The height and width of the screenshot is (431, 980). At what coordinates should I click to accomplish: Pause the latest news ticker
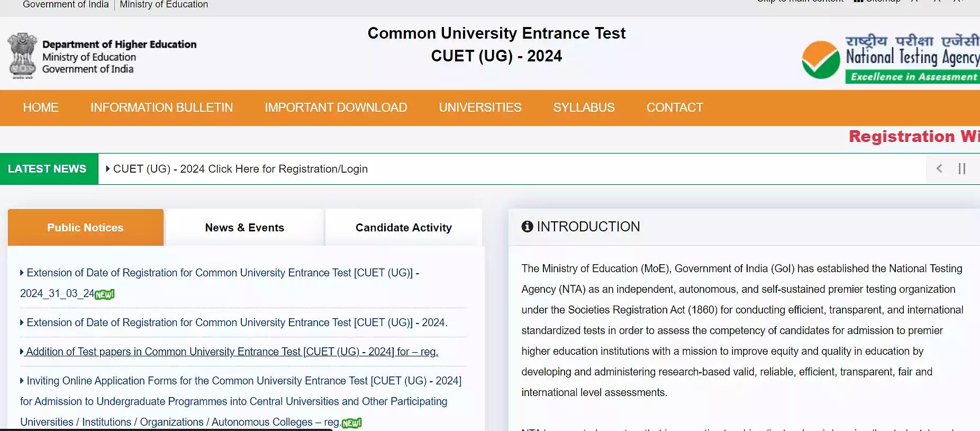click(962, 168)
